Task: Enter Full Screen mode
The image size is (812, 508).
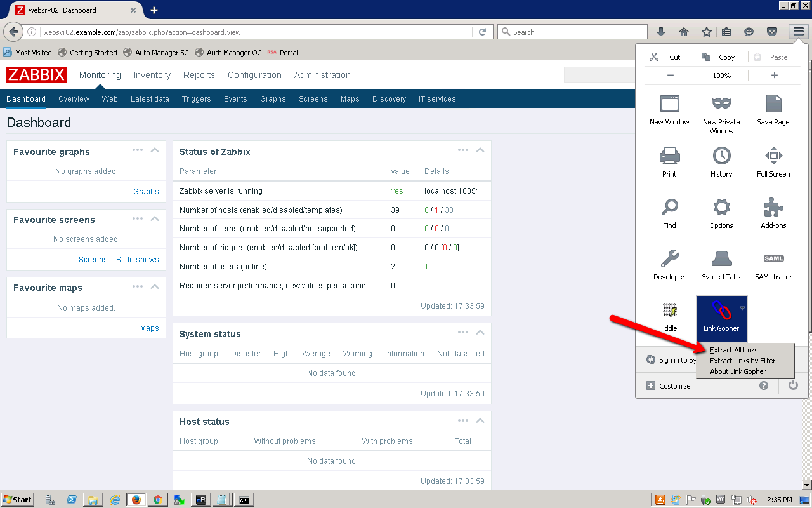Action: coord(773,156)
